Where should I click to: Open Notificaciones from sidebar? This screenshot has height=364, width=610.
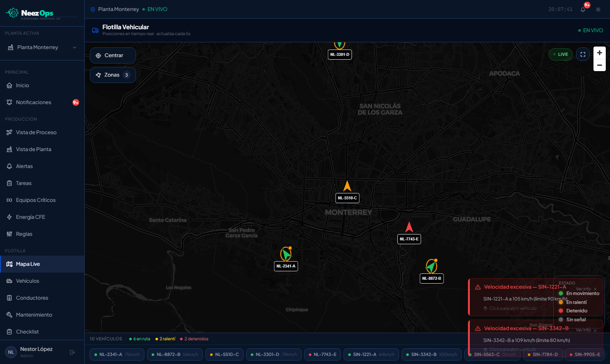click(x=42, y=102)
